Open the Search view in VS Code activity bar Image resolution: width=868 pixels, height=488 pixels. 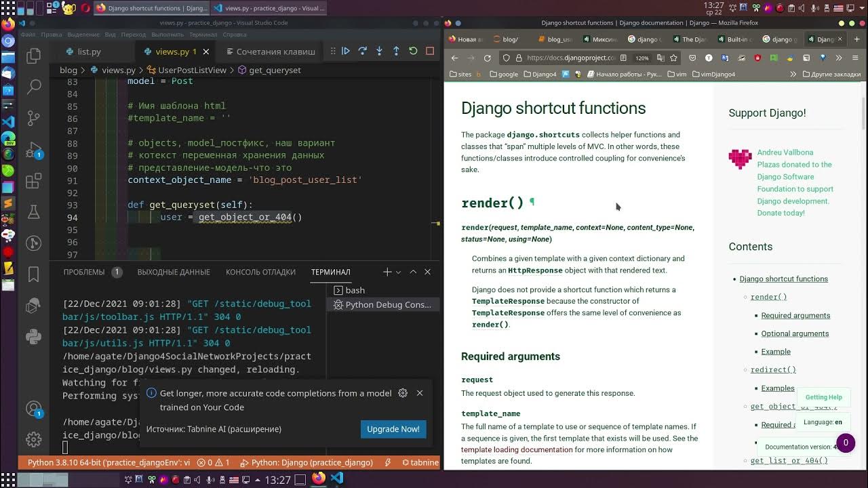pyautogui.click(x=33, y=87)
